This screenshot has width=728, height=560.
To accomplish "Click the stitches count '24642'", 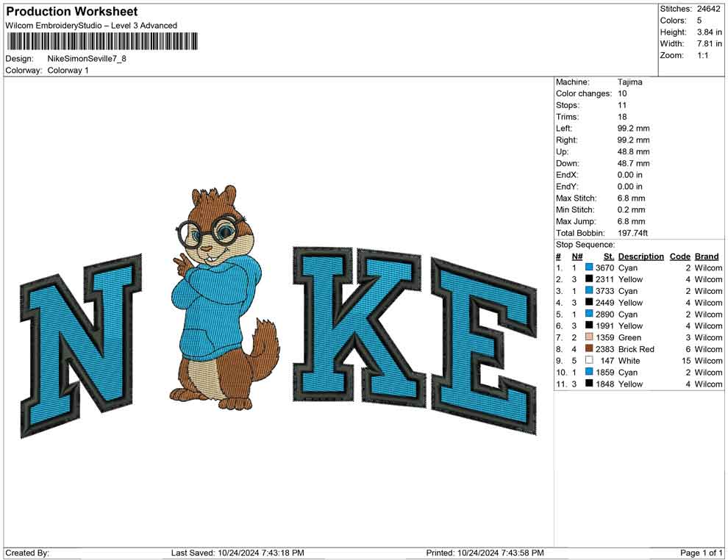I will coord(708,9).
